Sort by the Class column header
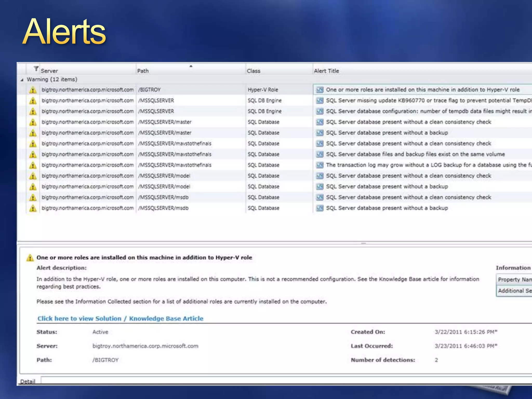 tap(253, 71)
